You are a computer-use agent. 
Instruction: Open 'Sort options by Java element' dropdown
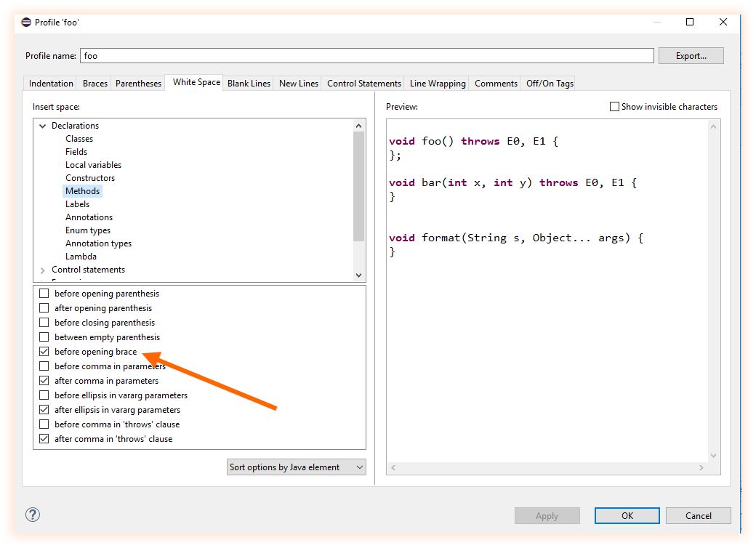(x=296, y=467)
